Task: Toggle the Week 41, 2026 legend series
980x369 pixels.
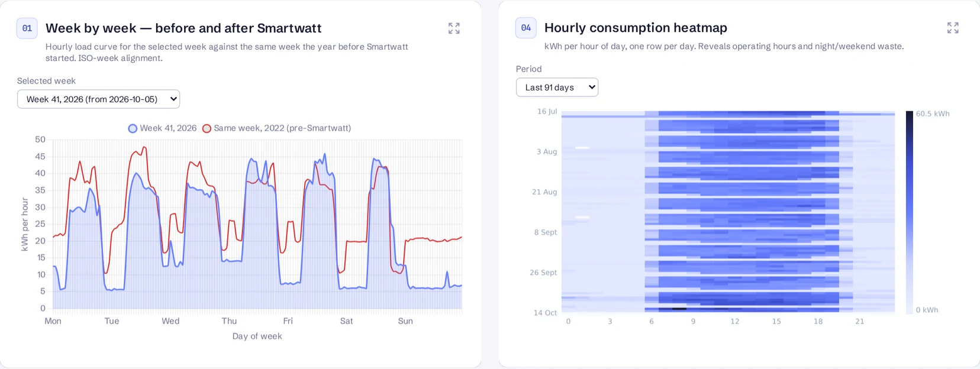Action: pyautogui.click(x=163, y=128)
